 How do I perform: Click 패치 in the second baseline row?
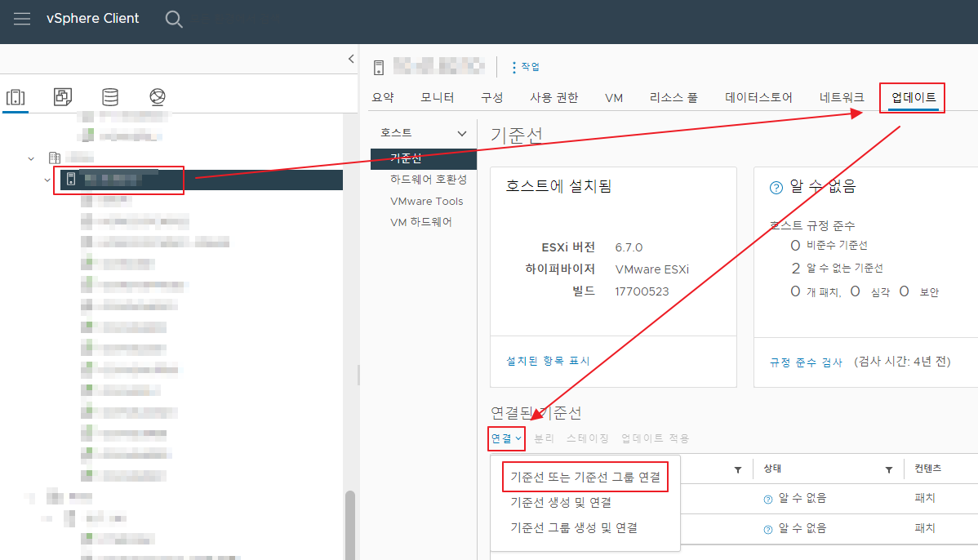(925, 527)
